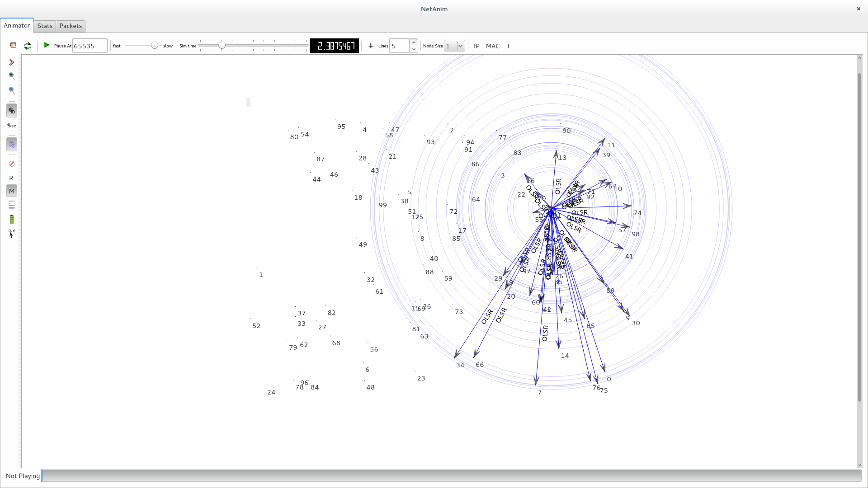Click the zoom in magnifier
The image size is (868, 488).
(x=11, y=76)
